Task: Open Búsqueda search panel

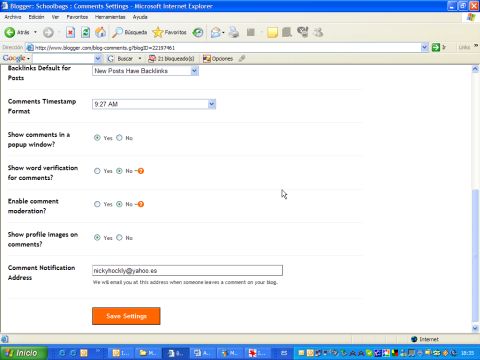Action: point(130,32)
